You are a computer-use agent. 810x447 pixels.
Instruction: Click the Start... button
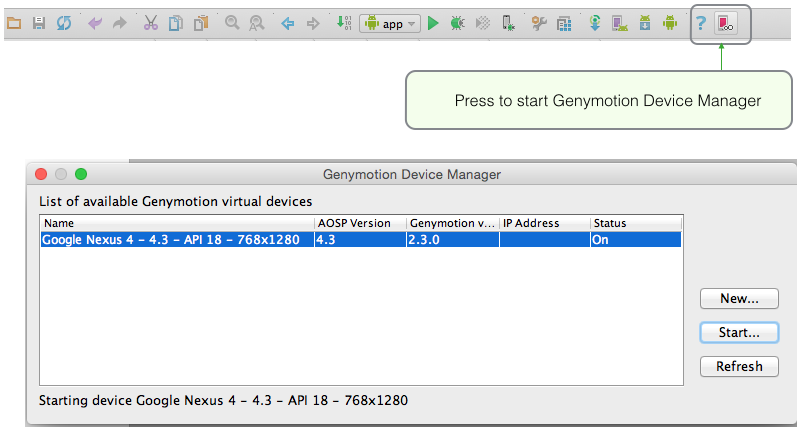[x=739, y=332]
